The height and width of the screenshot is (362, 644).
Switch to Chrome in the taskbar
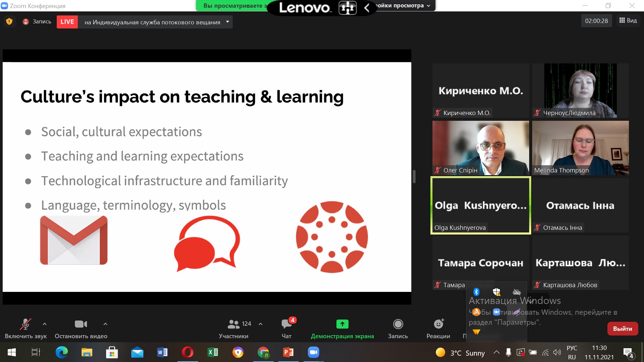click(263, 352)
